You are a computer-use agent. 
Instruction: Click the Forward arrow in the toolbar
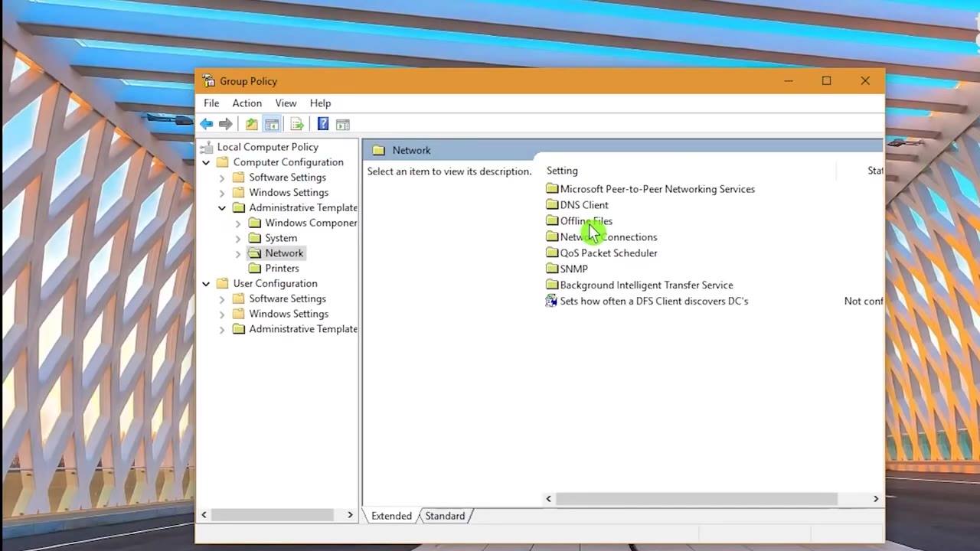click(225, 124)
